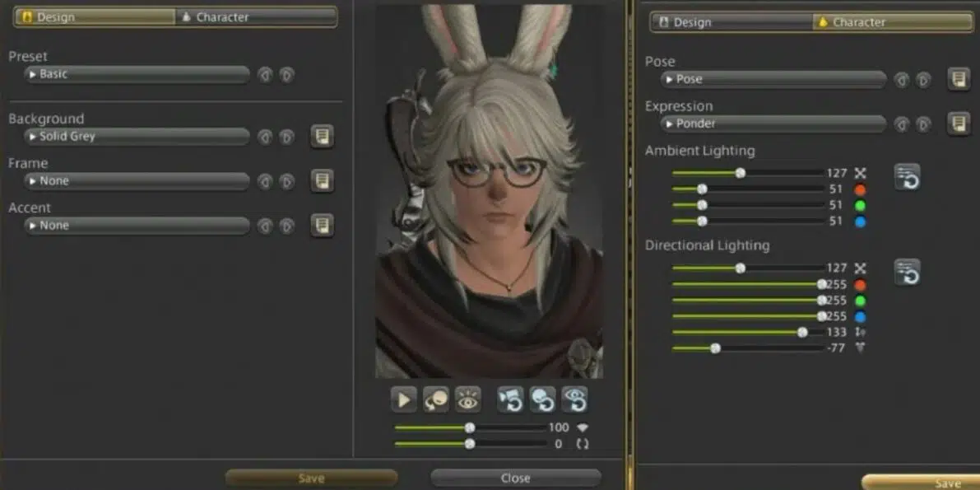Open the Expression list icon
This screenshot has height=490, width=980.
tap(958, 124)
